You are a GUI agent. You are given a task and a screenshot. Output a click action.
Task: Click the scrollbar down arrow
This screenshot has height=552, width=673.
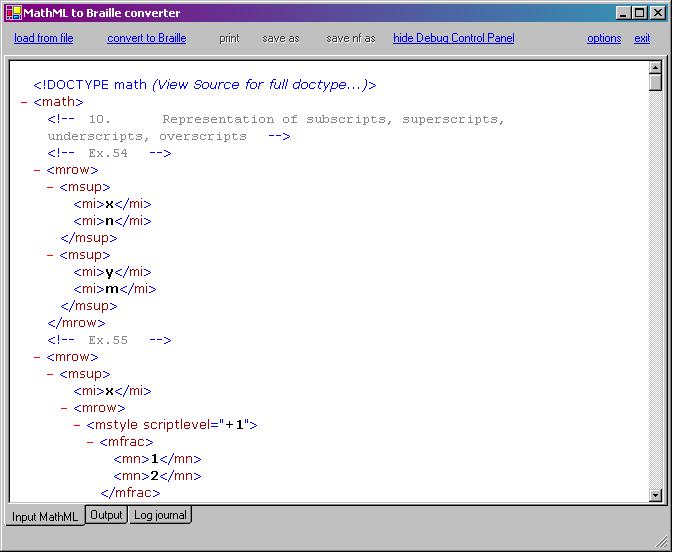655,494
